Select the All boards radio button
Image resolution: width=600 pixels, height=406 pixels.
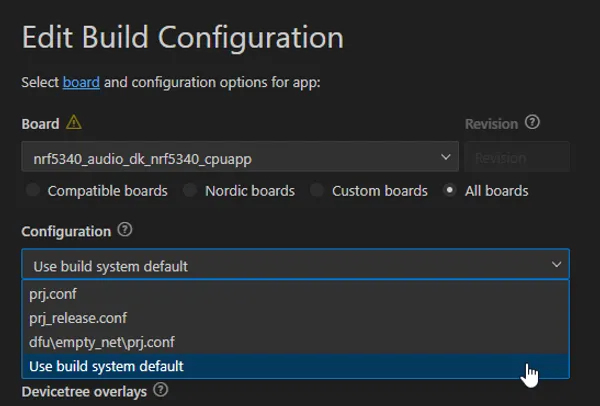[x=450, y=190]
